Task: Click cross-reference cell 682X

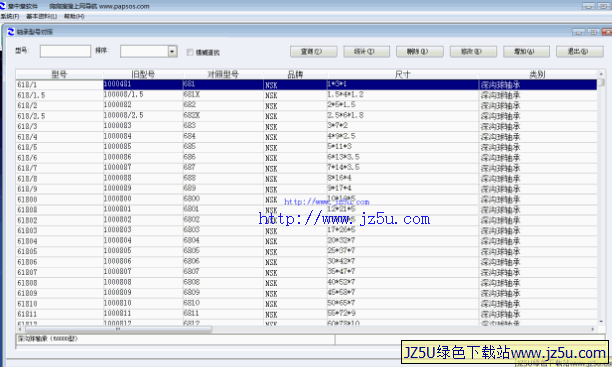Action: pyautogui.click(x=223, y=116)
